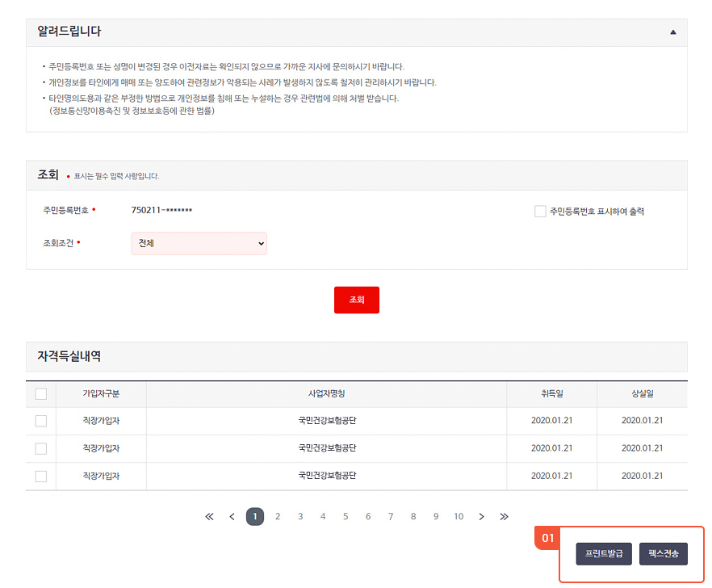Toggle the select-all checkbox in table header
This screenshot has width=712, height=588.
41,394
